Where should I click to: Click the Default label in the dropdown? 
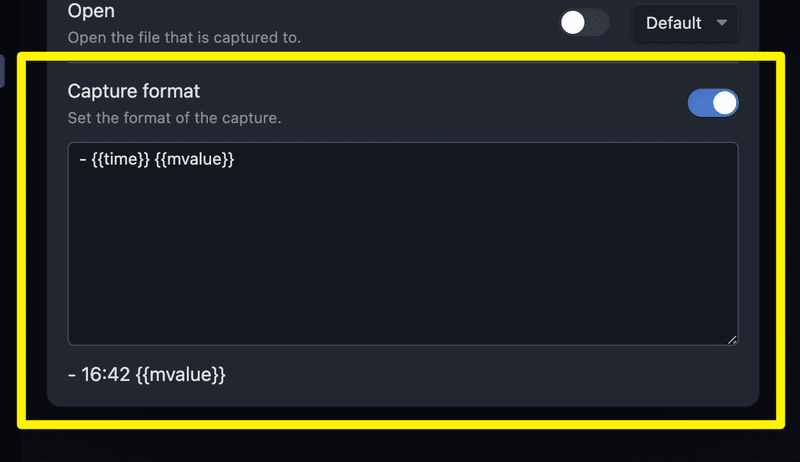point(673,23)
